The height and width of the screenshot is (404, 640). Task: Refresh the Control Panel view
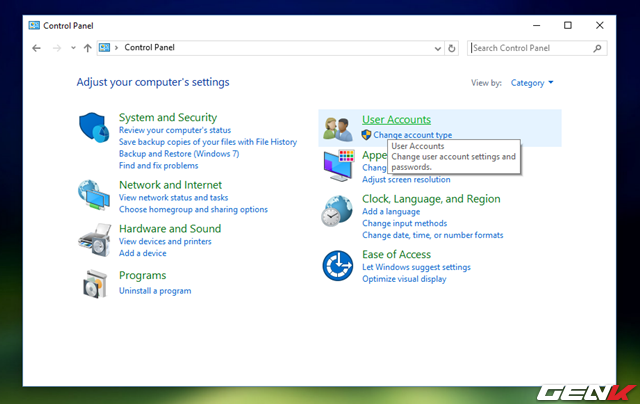pos(451,48)
